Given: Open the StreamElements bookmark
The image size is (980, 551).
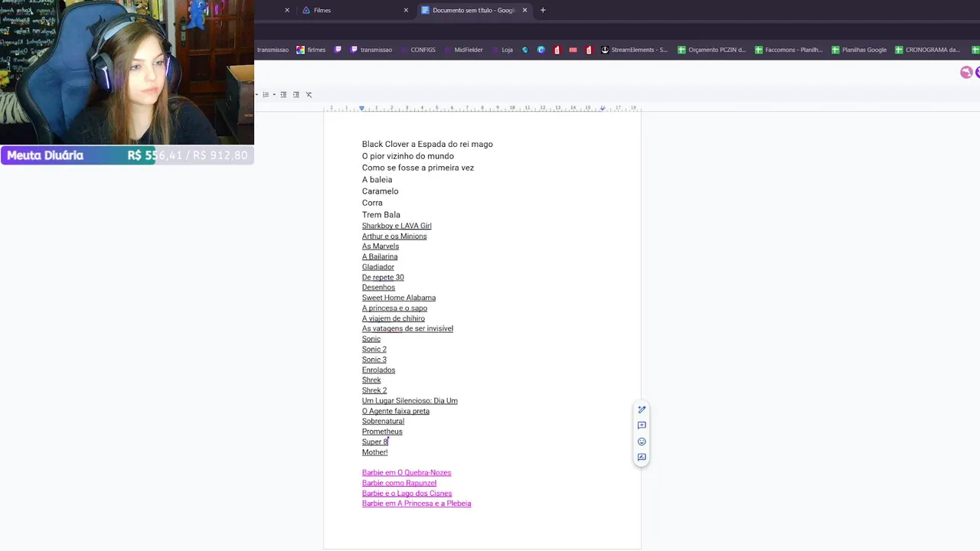Looking at the screenshot, I should [634, 50].
